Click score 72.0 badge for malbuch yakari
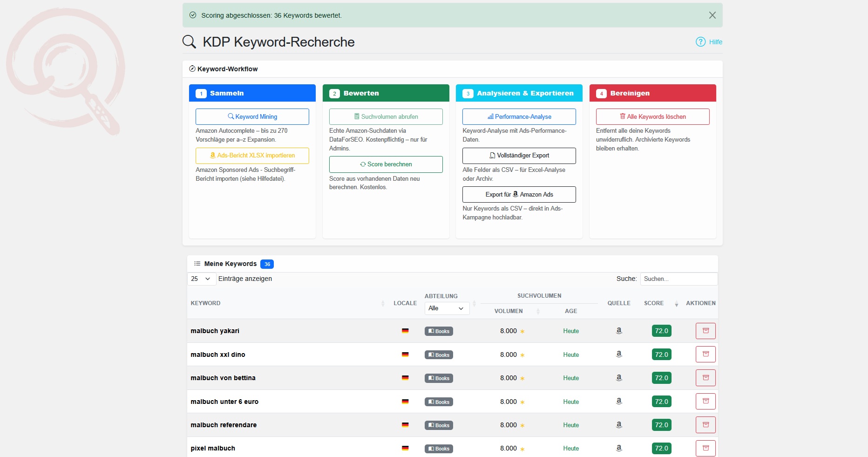This screenshot has width=868, height=457. click(x=661, y=331)
